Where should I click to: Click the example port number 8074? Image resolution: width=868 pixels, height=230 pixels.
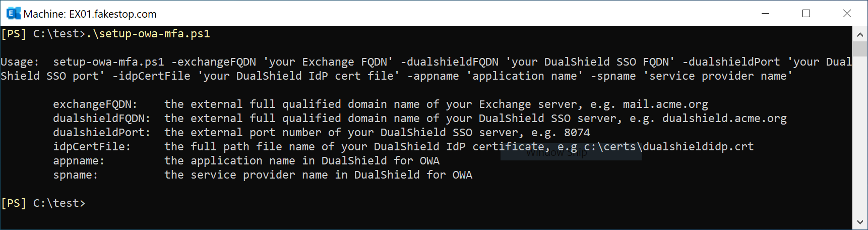click(x=577, y=133)
